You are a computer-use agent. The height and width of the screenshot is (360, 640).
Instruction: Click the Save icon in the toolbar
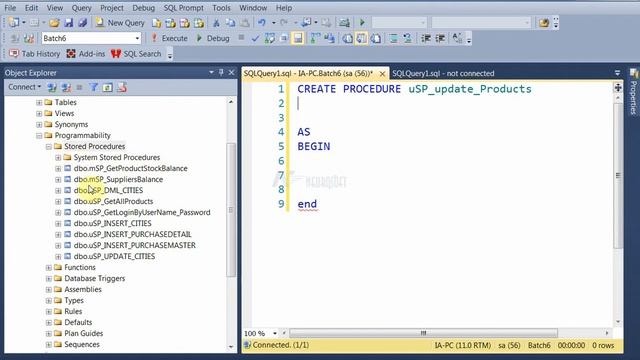point(69,23)
